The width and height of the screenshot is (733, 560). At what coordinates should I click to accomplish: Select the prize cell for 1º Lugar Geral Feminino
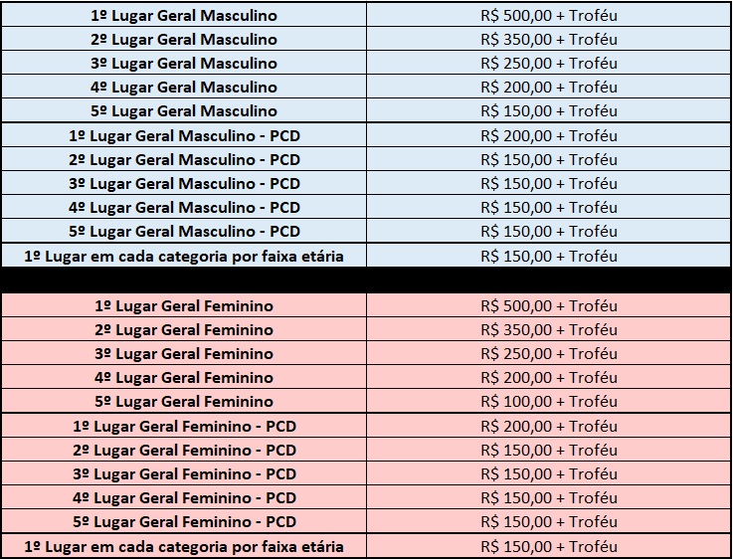pos(549,306)
